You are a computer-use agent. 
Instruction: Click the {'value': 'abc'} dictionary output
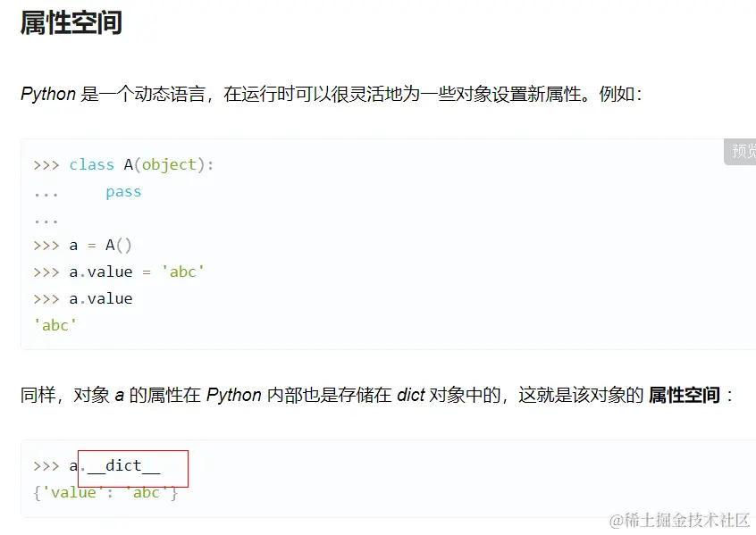[x=105, y=492]
